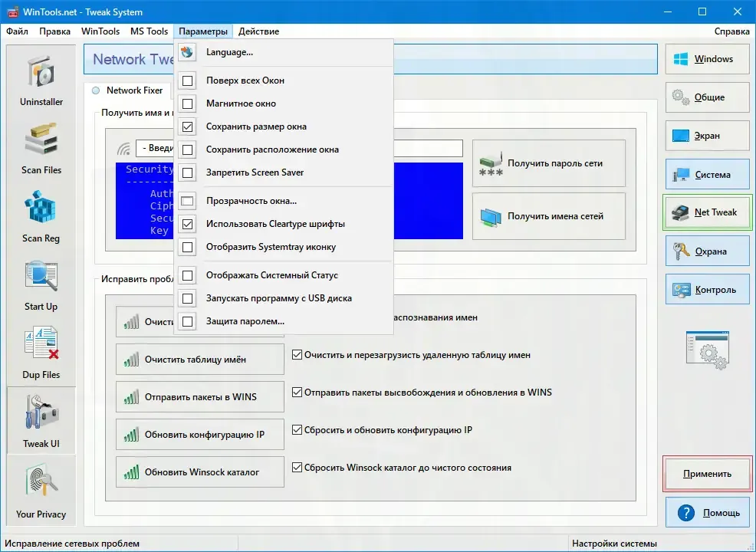Launch the Scan Reg tool

pos(41,216)
